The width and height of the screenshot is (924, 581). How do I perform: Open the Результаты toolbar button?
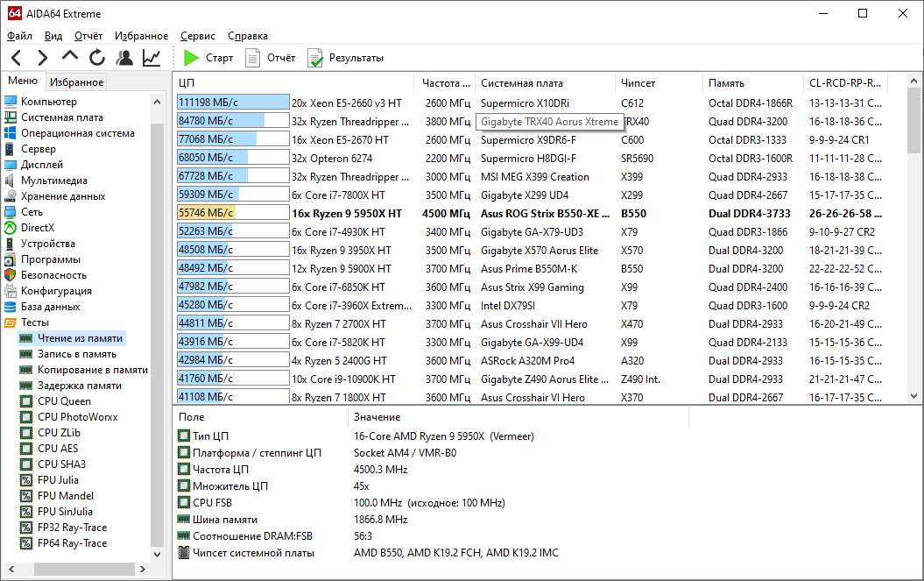[345, 58]
